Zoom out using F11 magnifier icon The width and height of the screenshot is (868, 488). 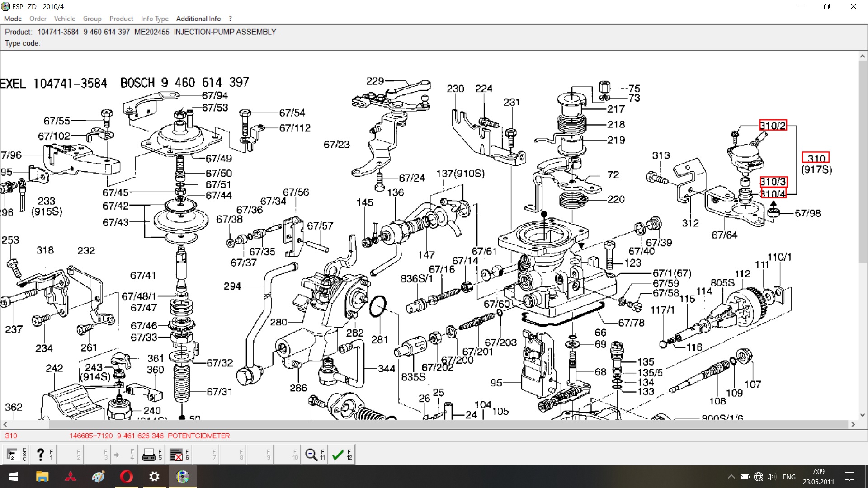(315, 455)
